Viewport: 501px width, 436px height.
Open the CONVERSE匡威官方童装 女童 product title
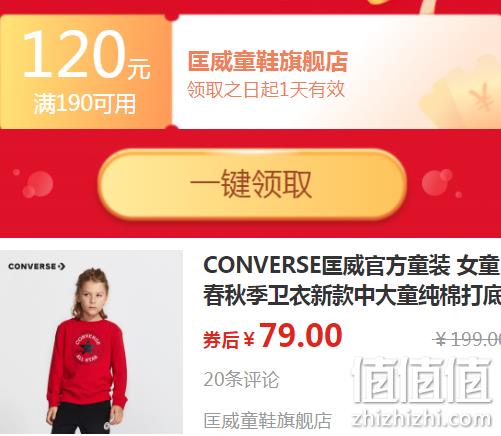coord(352,266)
